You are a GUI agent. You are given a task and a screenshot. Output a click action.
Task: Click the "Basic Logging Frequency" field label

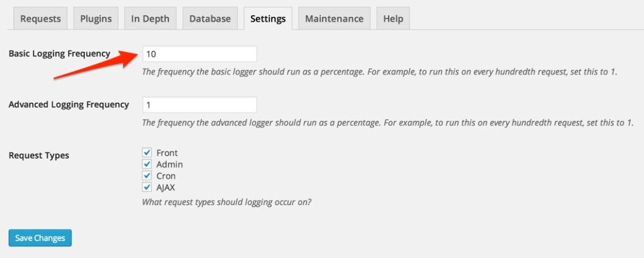click(60, 53)
